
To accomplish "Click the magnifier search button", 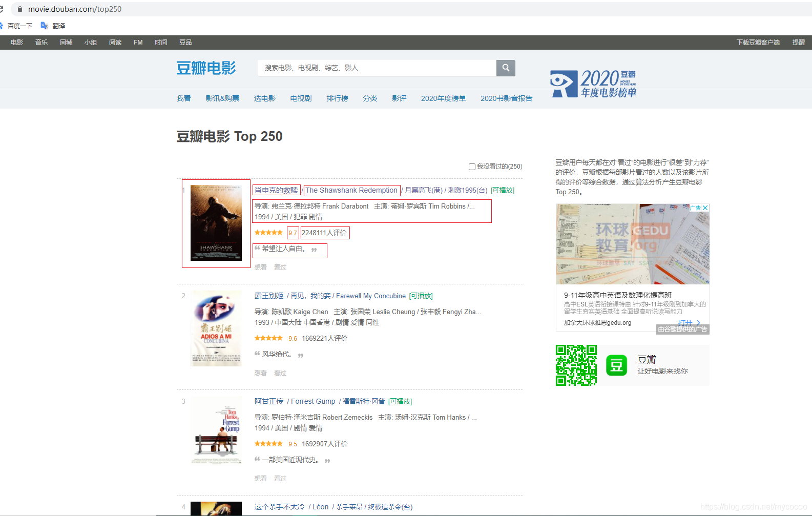I will (x=506, y=68).
